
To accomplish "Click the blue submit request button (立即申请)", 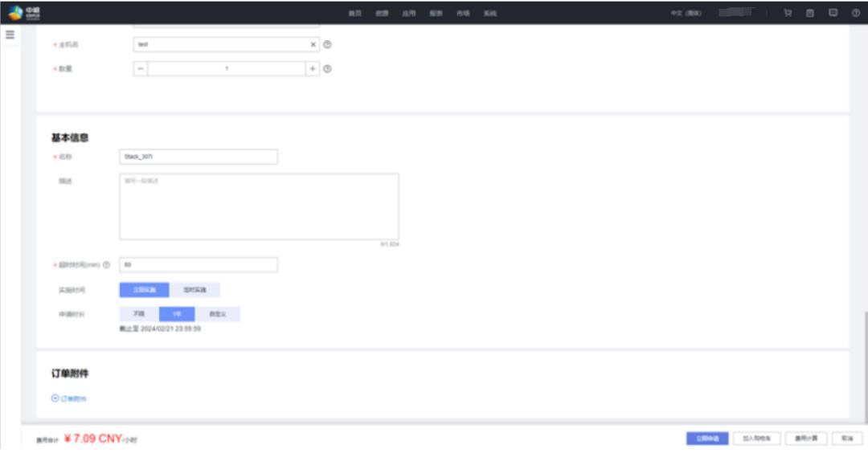I will point(707,439).
